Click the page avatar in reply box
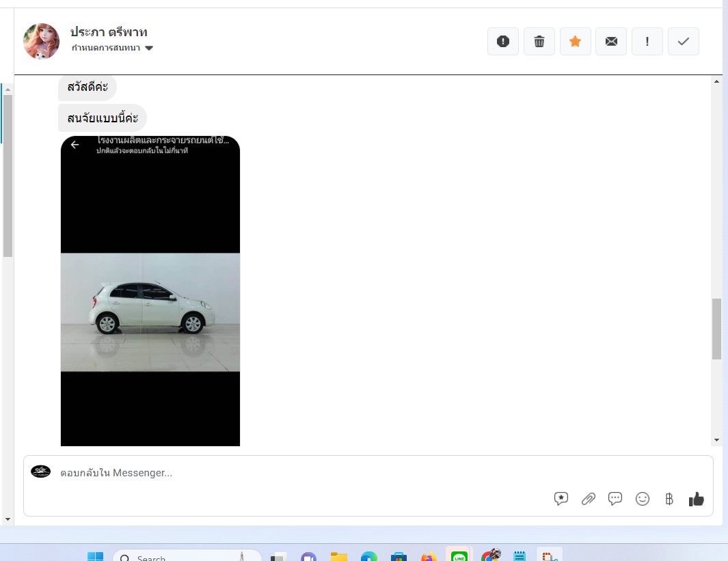 [41, 471]
